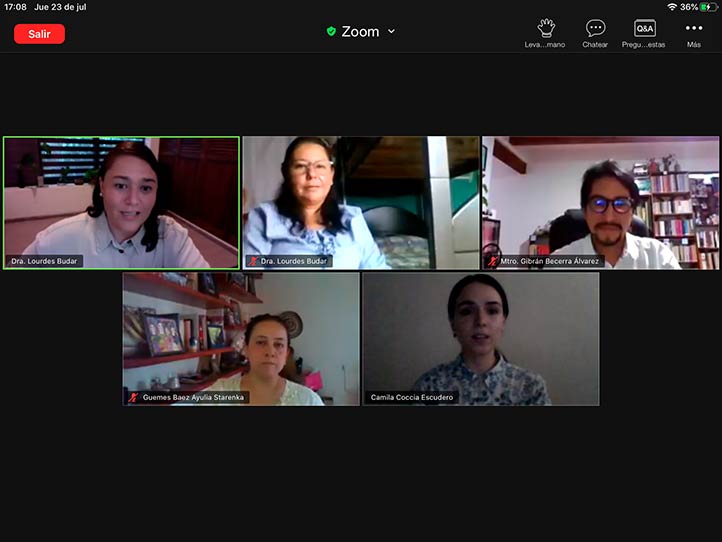Click muted microphone icon on Gibrán's tile
This screenshot has height=542, width=722.
pyautogui.click(x=492, y=261)
